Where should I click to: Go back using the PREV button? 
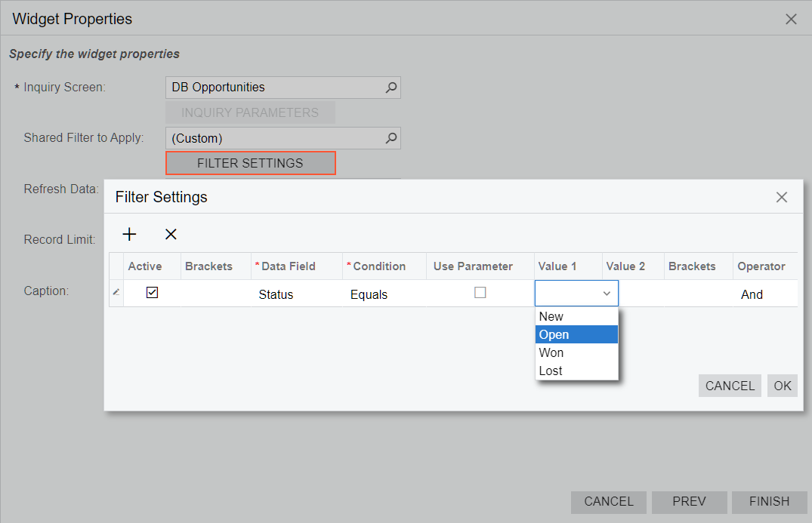tap(689, 502)
